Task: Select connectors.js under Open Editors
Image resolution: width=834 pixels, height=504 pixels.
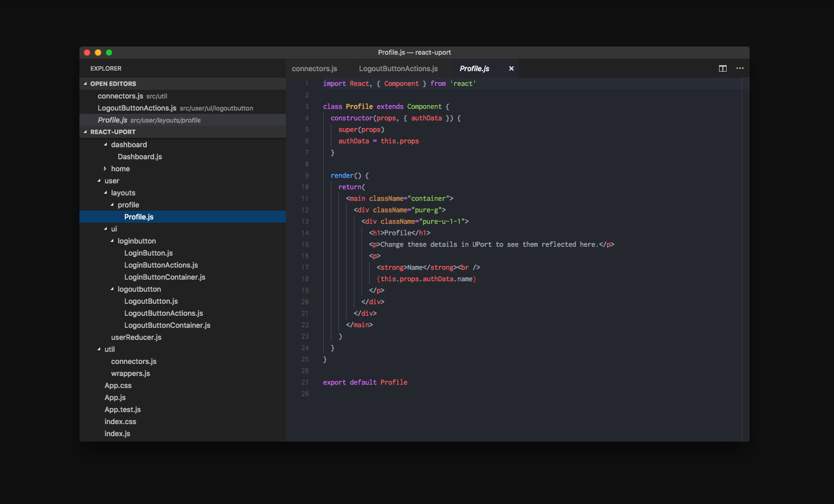Action: pyautogui.click(x=120, y=96)
